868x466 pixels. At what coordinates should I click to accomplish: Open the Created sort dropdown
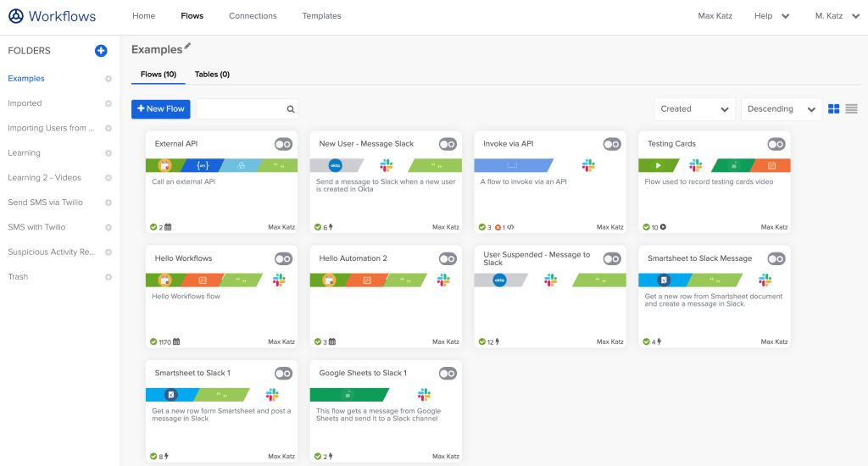click(694, 109)
